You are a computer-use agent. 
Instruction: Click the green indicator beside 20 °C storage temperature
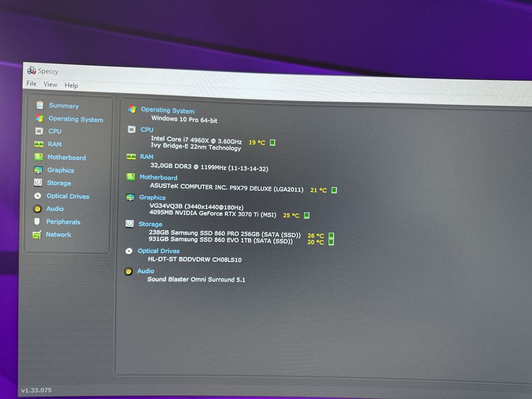pyautogui.click(x=331, y=242)
